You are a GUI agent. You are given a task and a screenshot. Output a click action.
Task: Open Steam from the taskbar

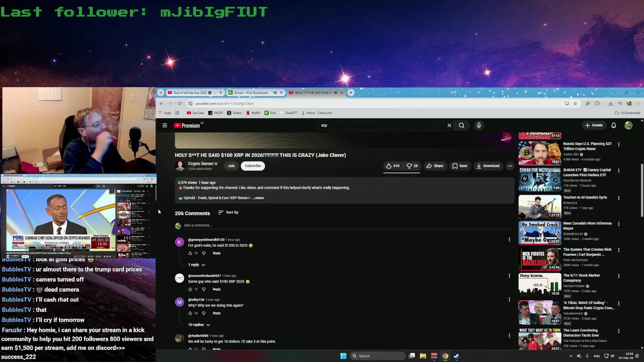click(x=456, y=356)
